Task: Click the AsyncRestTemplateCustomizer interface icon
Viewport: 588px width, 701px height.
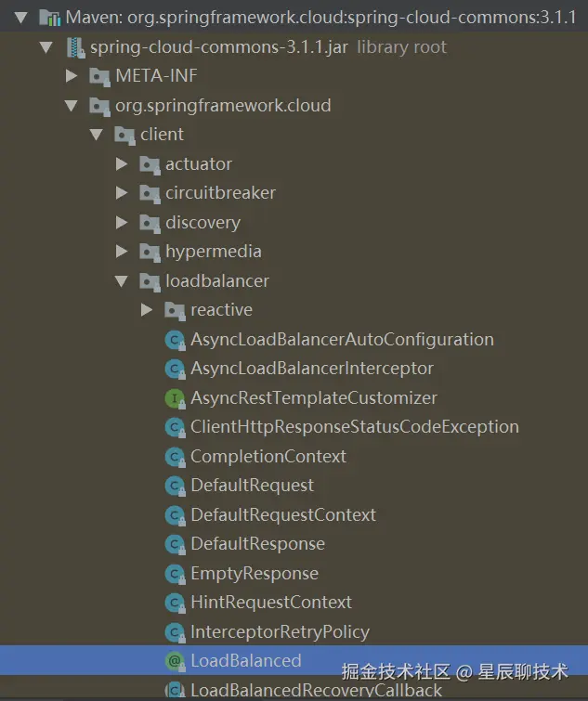Action: (x=175, y=399)
